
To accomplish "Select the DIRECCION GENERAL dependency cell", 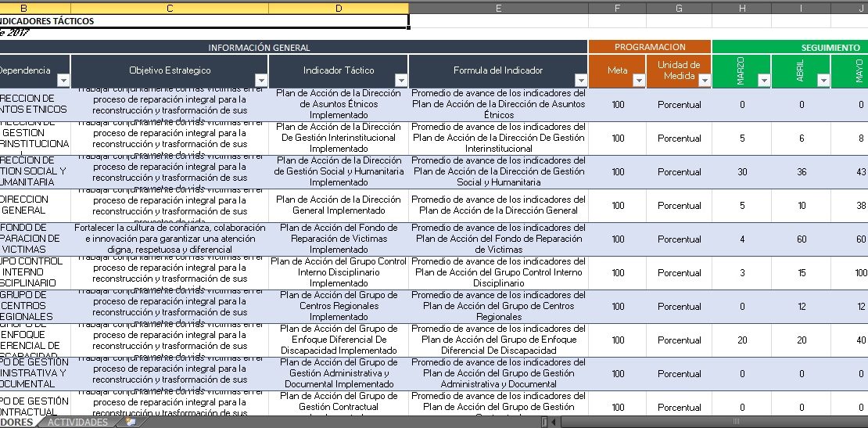I will (35, 206).
